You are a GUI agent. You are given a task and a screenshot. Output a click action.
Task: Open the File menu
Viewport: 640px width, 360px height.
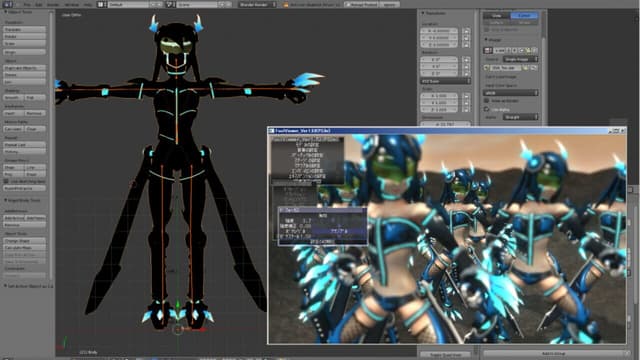[x=27, y=4]
